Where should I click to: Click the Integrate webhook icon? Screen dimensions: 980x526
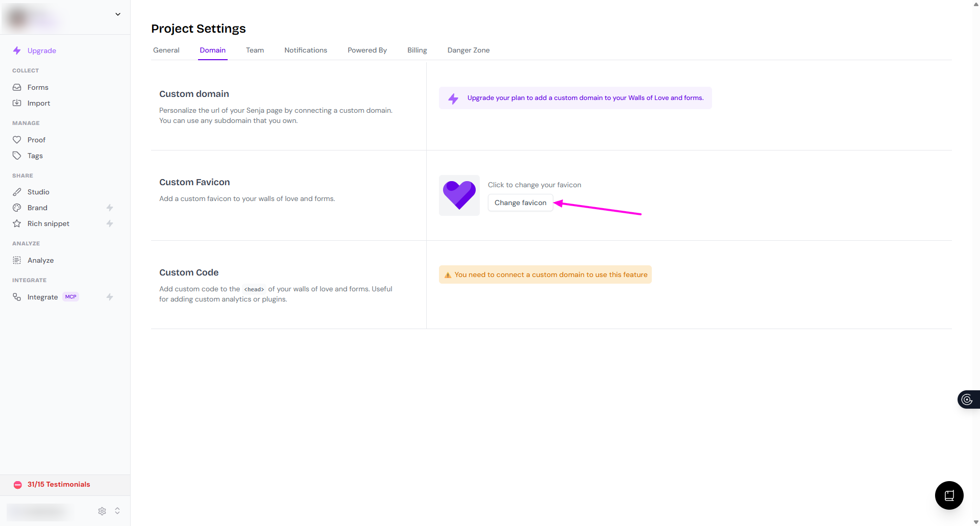(x=17, y=297)
